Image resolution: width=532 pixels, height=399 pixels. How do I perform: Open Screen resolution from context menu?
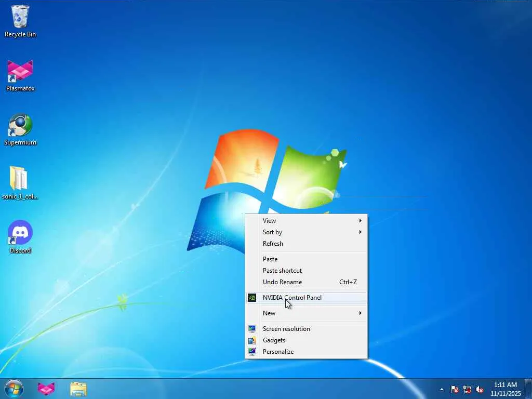coord(306,329)
